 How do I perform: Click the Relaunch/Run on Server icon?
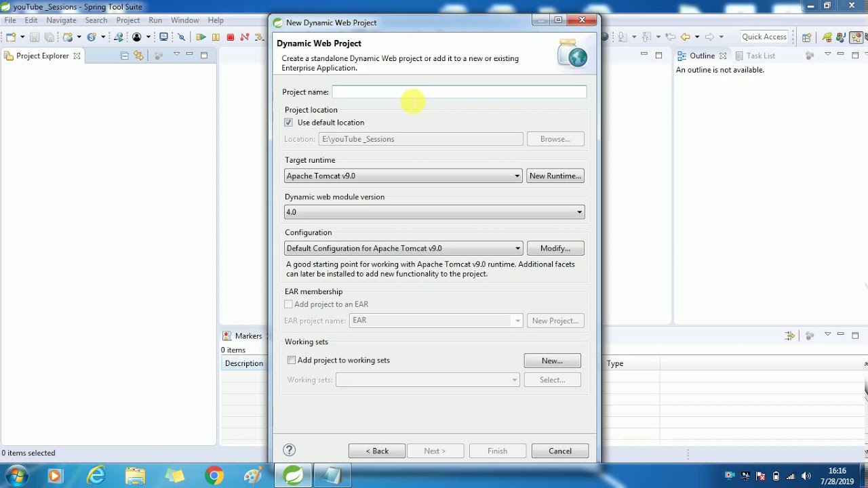coord(119,37)
